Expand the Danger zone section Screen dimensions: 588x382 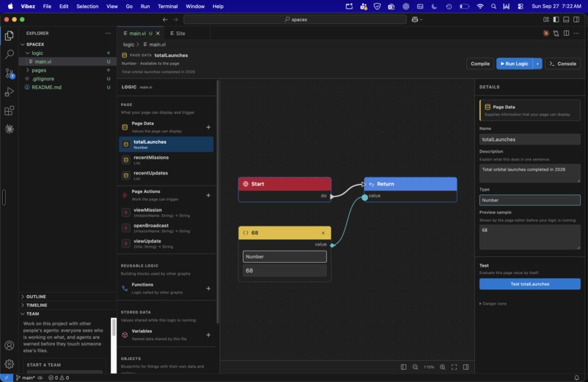[492, 304]
